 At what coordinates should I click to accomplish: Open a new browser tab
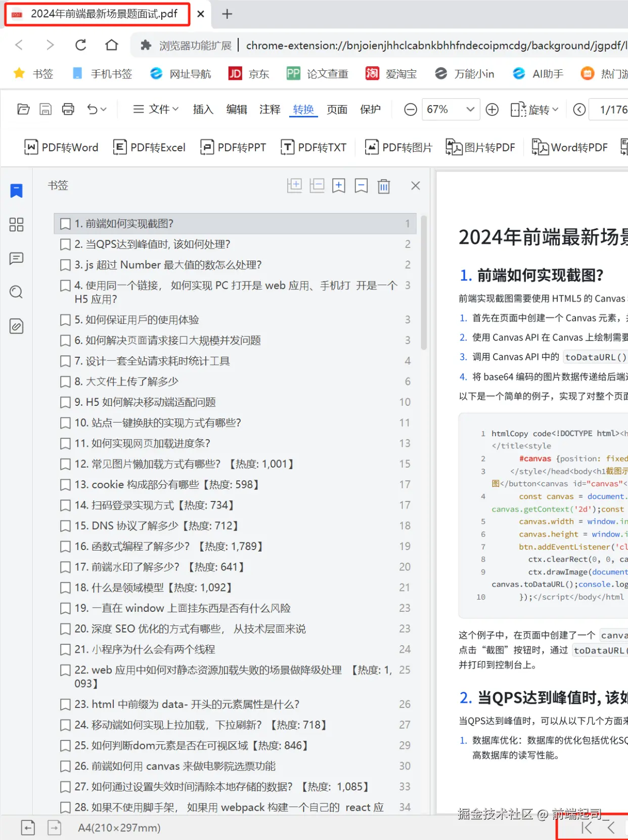(x=227, y=14)
